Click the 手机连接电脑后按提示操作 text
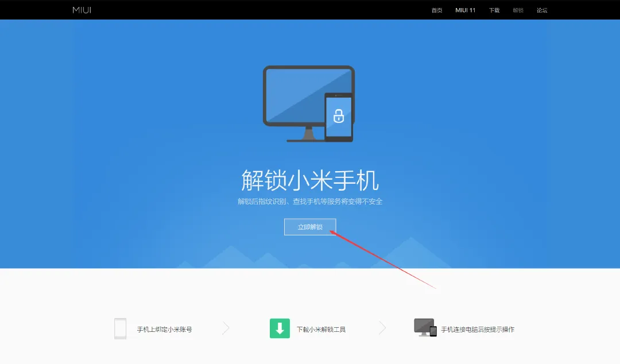This screenshot has width=620, height=364. pos(478,330)
